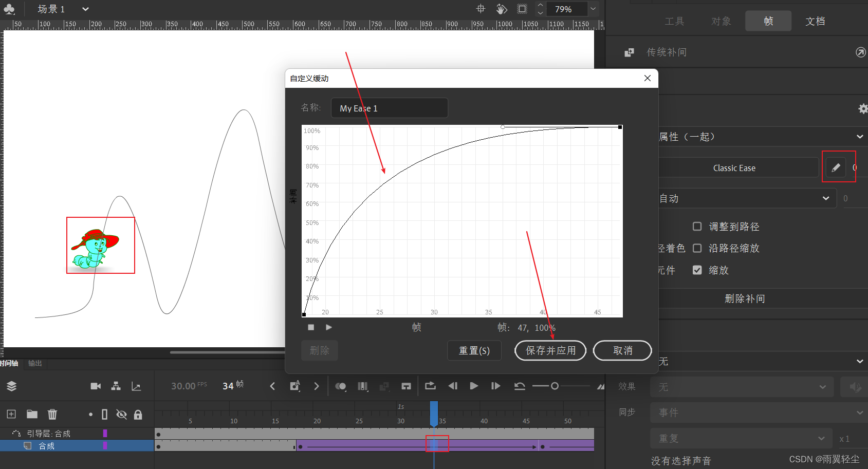Image resolution: width=868 pixels, height=469 pixels.
Task: Go to next keyframe arrow
Action: point(317,386)
